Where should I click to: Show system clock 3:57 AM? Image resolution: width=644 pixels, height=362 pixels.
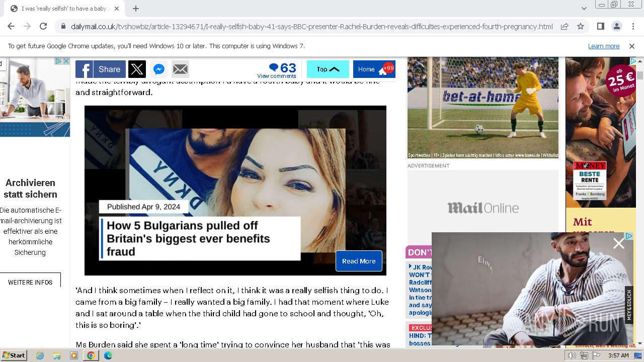tap(618, 355)
